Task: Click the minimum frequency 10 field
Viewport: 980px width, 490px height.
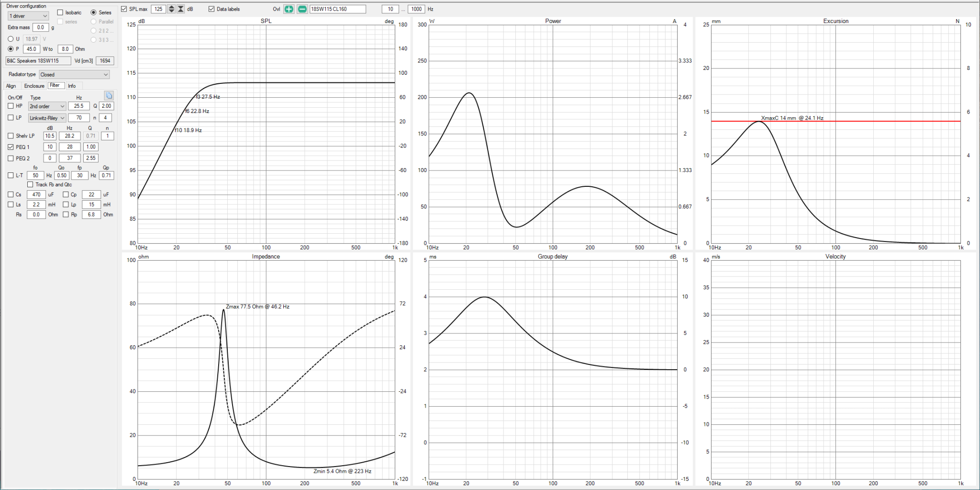Action: 390,9
